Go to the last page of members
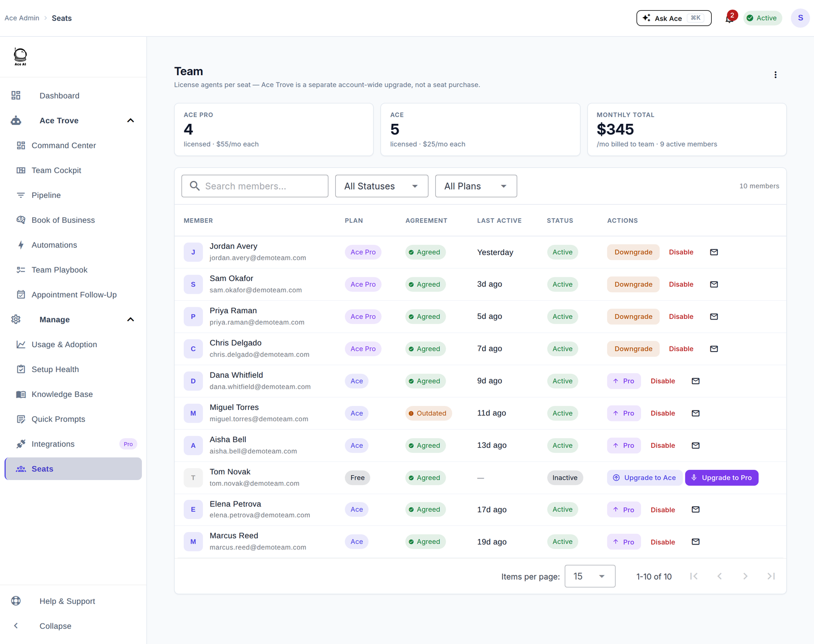814x644 pixels. coord(771,576)
